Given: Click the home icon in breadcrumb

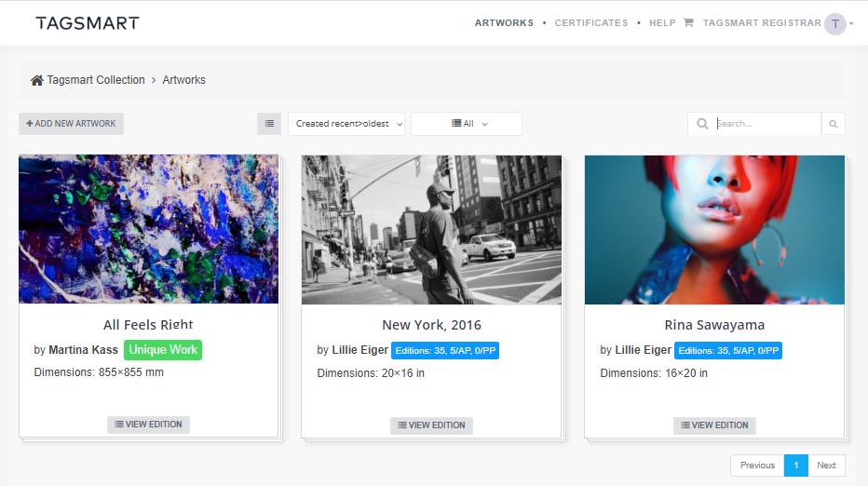Looking at the screenshot, I should 36,80.
